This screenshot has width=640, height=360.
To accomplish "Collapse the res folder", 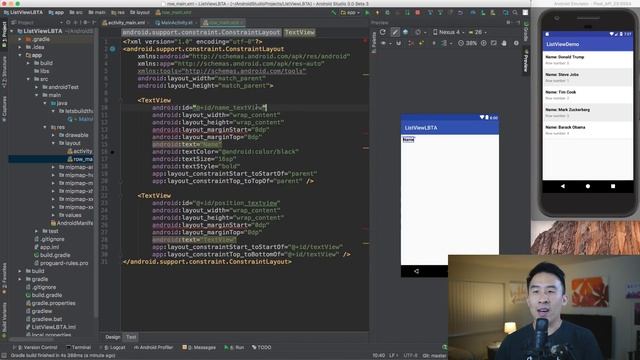I will 45,127.
